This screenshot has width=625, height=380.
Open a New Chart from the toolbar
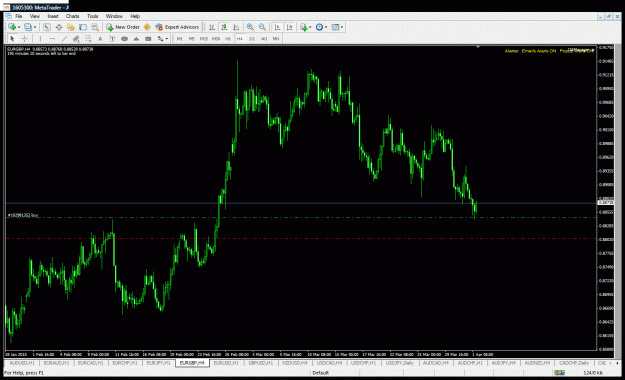pyautogui.click(x=12, y=27)
